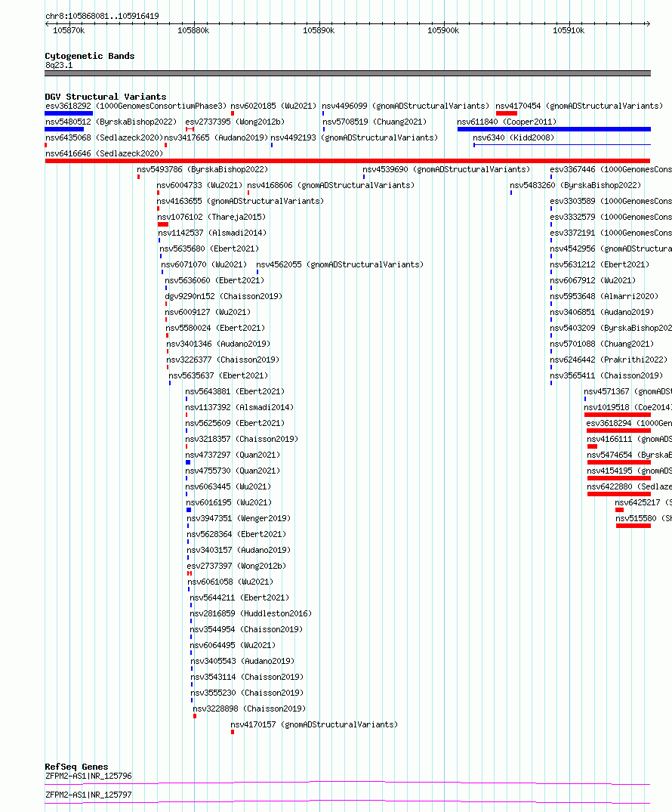The height and width of the screenshot is (812, 672).
Task: Click the long red nsv6416646 bar
Action: coord(347,161)
